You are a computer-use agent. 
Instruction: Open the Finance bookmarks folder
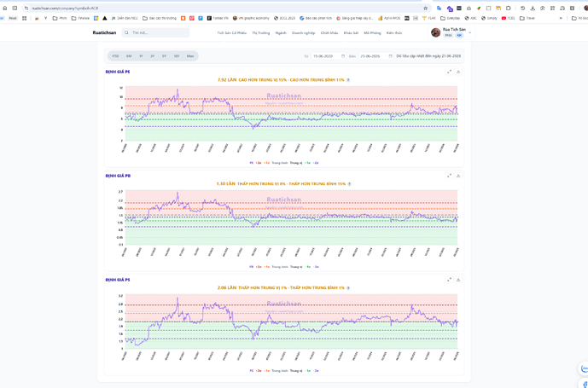click(80, 18)
